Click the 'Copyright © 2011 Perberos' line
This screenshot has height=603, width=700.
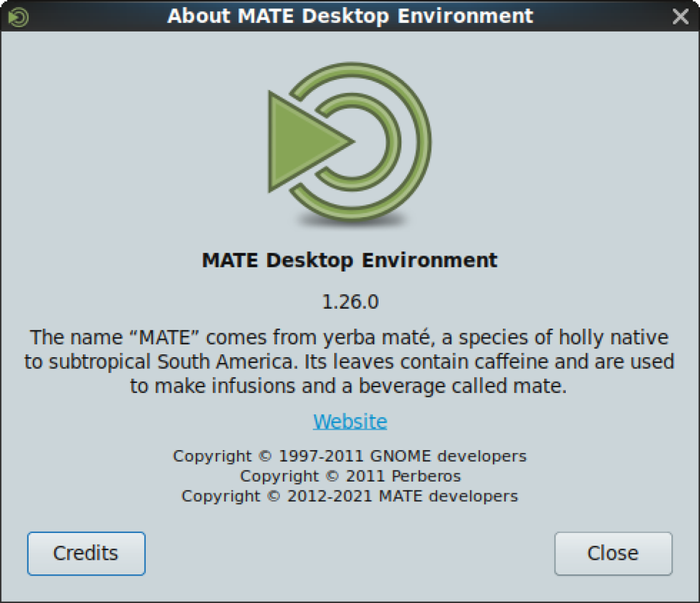[x=350, y=476]
